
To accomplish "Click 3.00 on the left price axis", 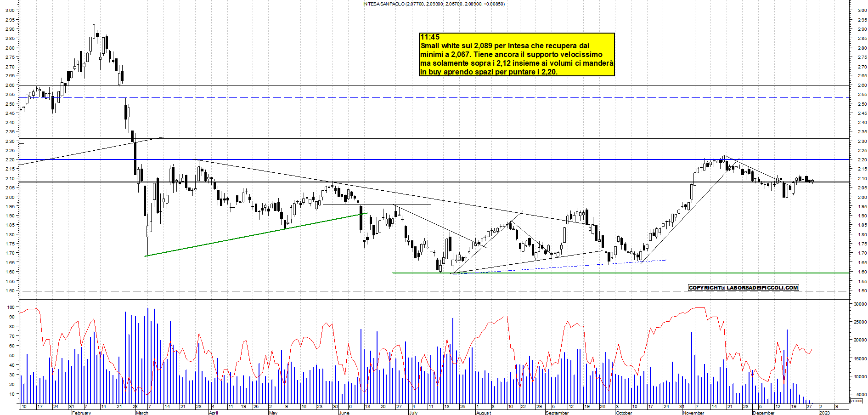I will 10,11.
